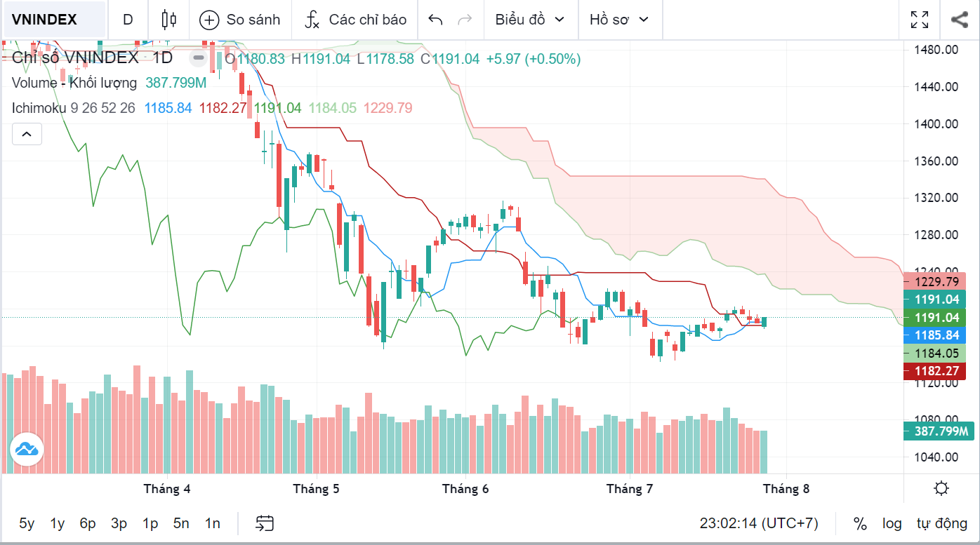Viewport: 980px width, 545px height.
Task: Click the Volume - Khối lượng legend
Action: (74, 83)
